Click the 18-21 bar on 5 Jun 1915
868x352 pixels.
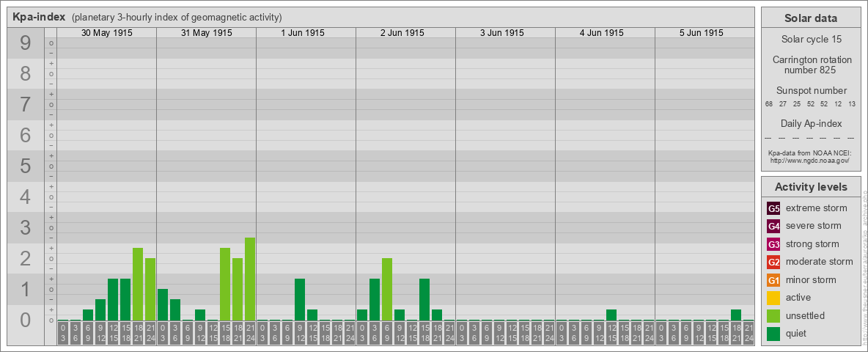click(x=736, y=315)
